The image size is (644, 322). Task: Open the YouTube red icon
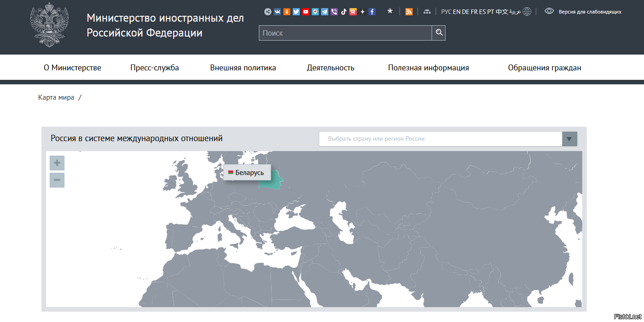coord(306,12)
